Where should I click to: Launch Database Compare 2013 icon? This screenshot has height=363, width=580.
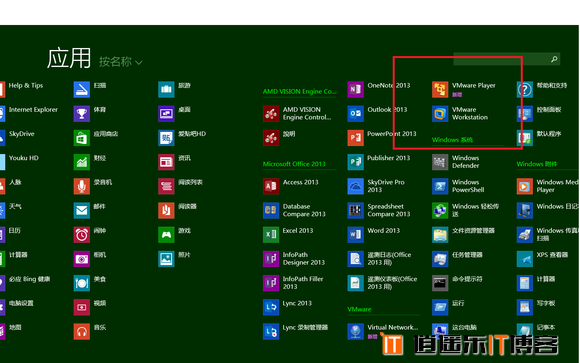[x=271, y=211]
